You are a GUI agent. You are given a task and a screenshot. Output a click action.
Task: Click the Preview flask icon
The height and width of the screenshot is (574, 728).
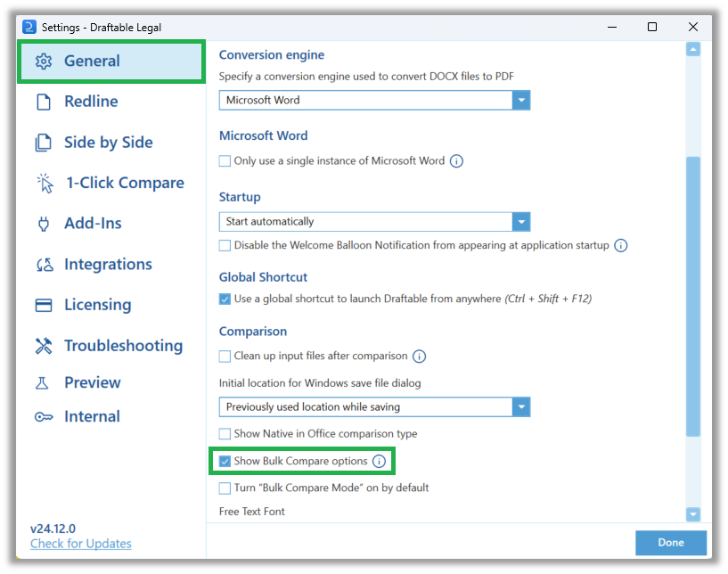click(x=44, y=382)
